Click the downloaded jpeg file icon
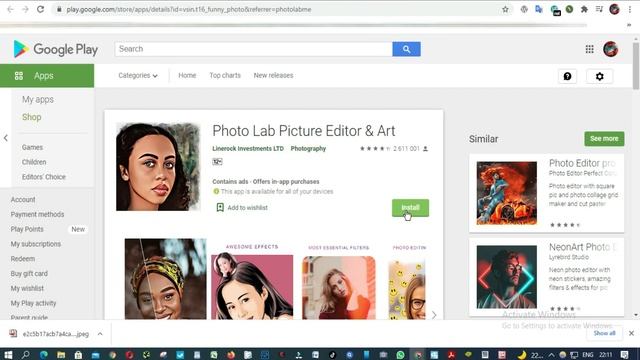The width and height of the screenshot is (640, 360). tap(13, 333)
